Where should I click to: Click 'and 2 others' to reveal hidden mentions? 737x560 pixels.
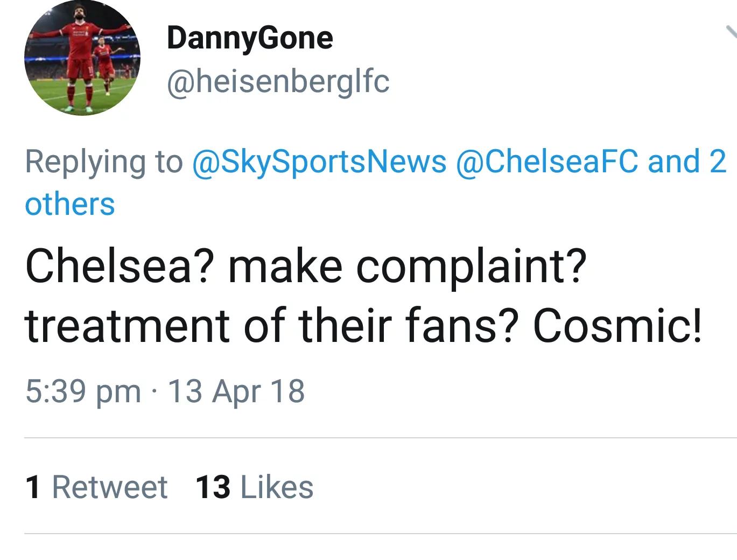click(69, 204)
